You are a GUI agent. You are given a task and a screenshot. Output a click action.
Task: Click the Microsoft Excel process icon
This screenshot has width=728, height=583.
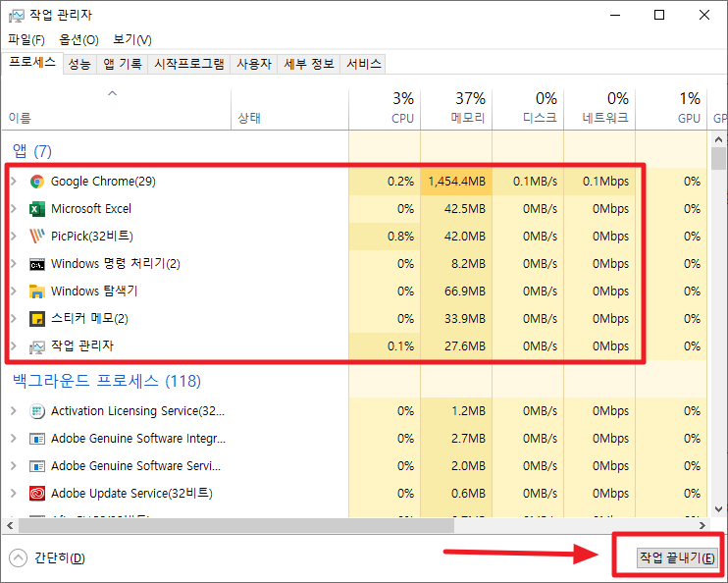point(37,209)
